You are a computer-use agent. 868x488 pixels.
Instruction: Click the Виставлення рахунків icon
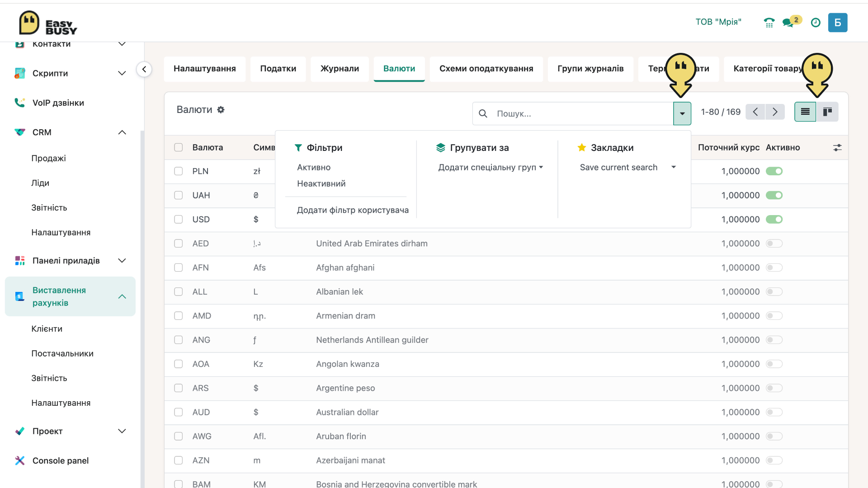[x=20, y=296]
